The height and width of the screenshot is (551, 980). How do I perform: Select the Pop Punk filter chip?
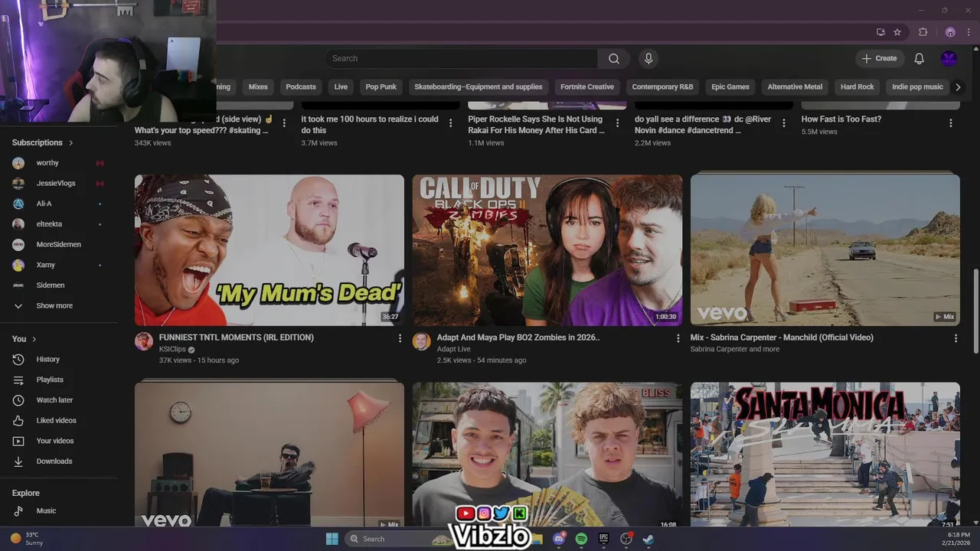coord(381,86)
